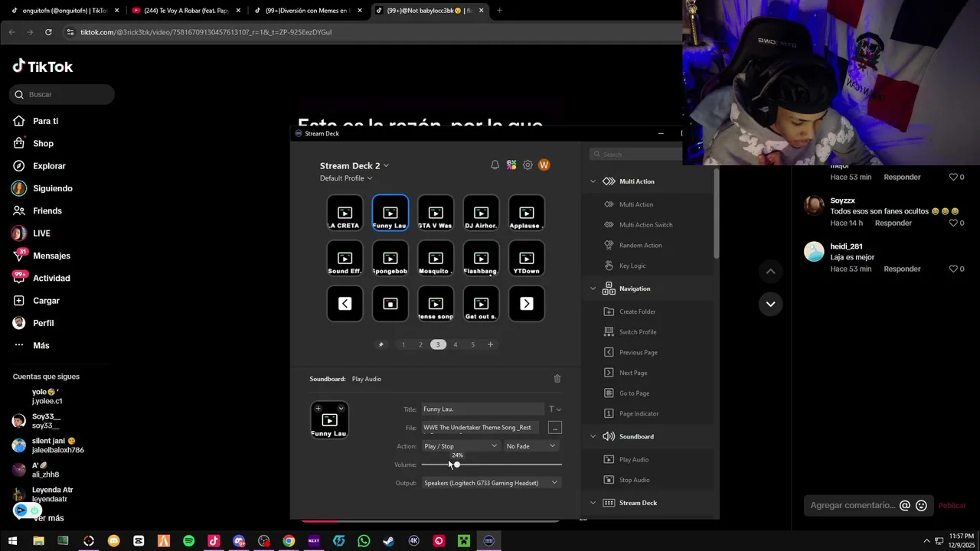Open the Default Profile dropdown
Viewport: 980px width, 551px height.
click(346, 178)
